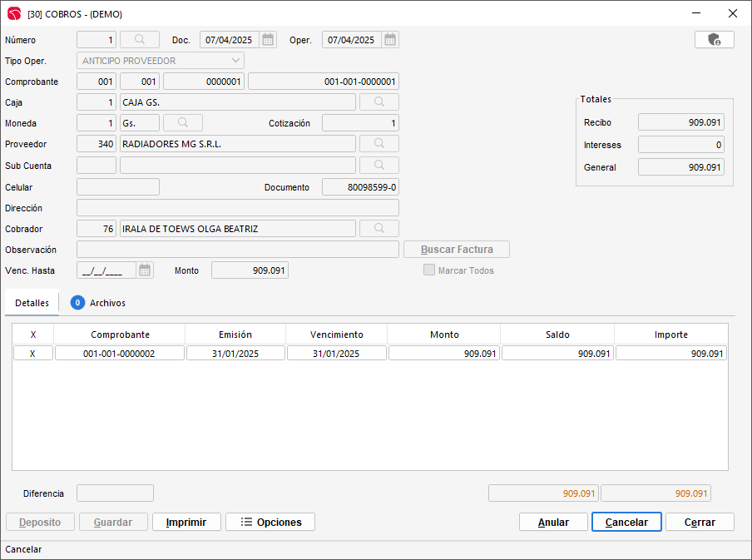Open the Opciones menu button

pos(270,522)
